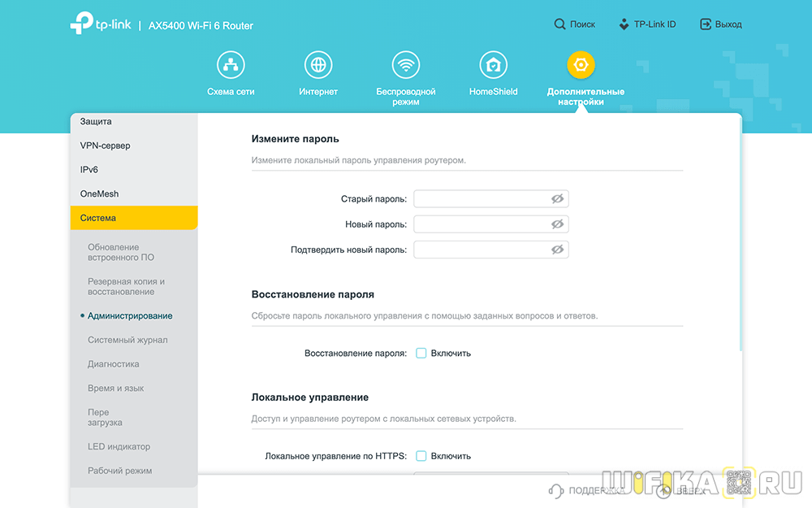This screenshot has height=508, width=812.
Task: Click into the Старый пароль input field
Action: (x=481, y=199)
